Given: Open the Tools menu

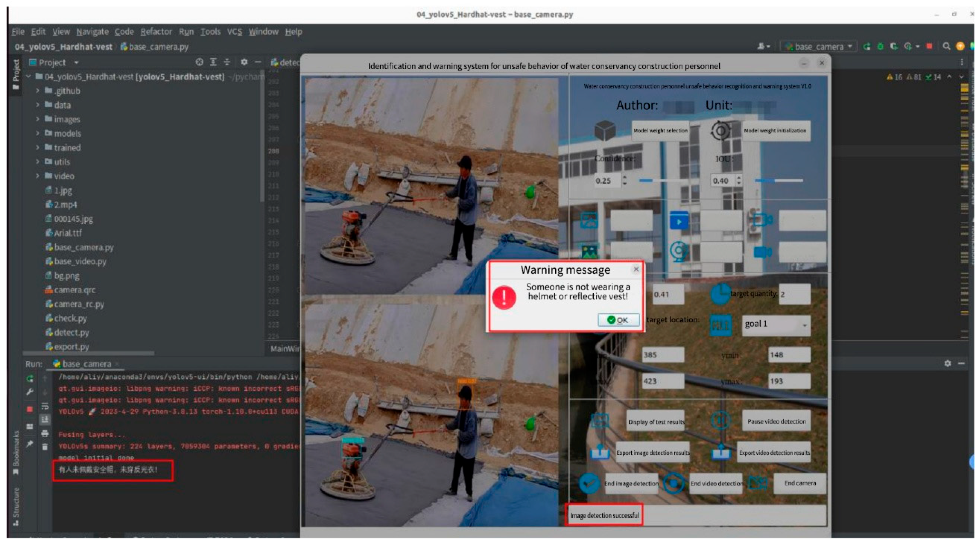Looking at the screenshot, I should click(x=210, y=32).
